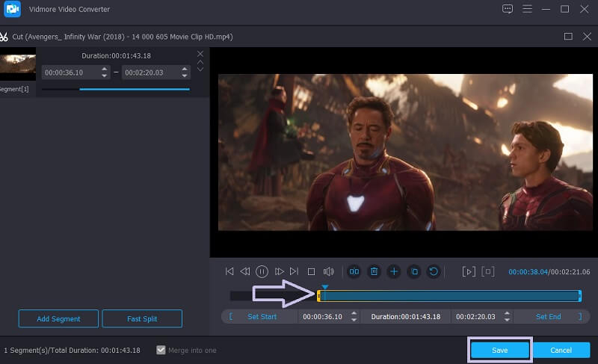The height and width of the screenshot is (364, 598).
Task: Stop the video preview
Action: tap(312, 271)
